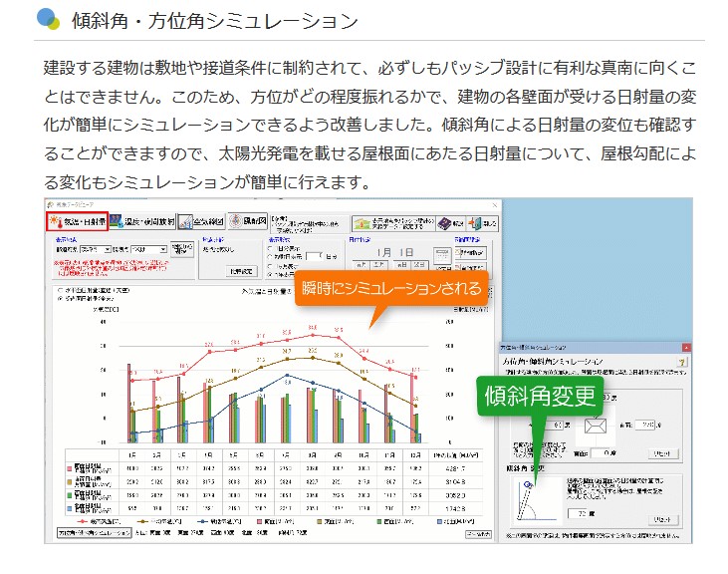Click the 方位角・傾斜角シミュレーション button
The height and width of the screenshot is (574, 728).
[95, 533]
